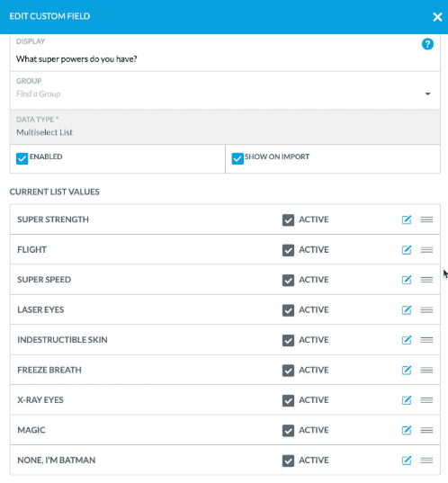Open the help question mark icon

(427, 44)
